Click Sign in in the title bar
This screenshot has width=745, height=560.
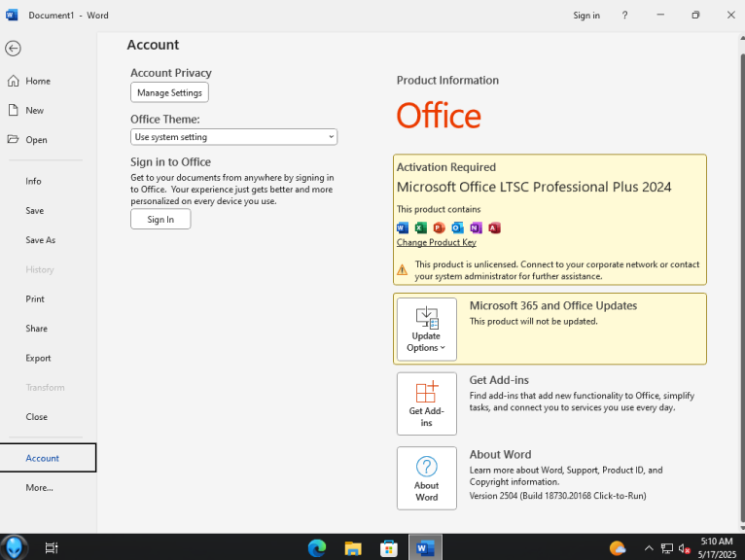586,16
